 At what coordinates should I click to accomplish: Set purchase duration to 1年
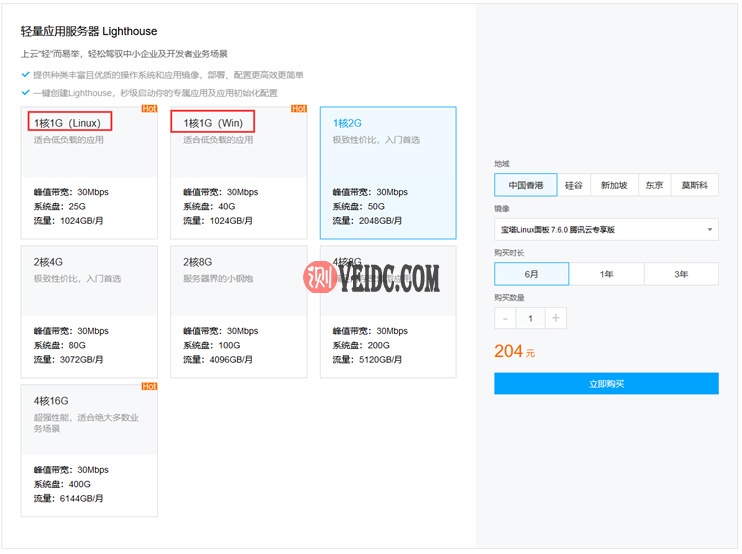click(606, 274)
